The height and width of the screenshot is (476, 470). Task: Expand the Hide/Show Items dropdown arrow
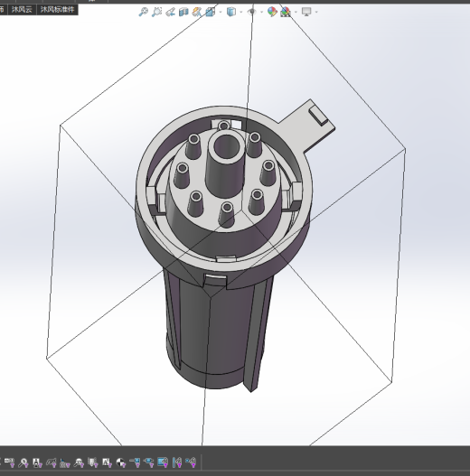262,12
